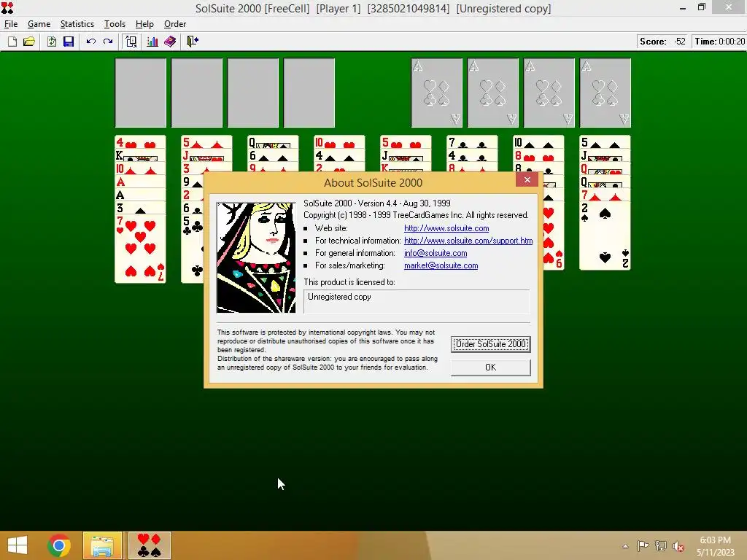This screenshot has height=560, width=747.
Task: Show hidden tray icons arrow
Action: (625, 546)
